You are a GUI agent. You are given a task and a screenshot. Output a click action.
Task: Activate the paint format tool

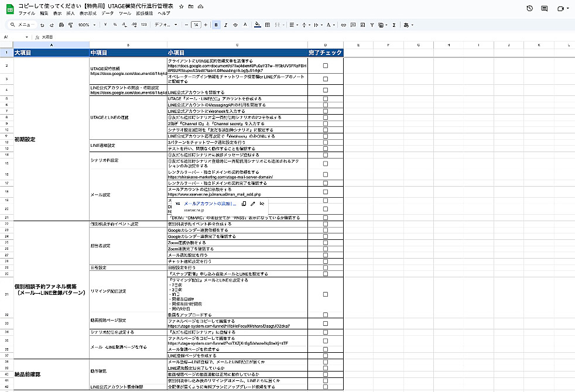pos(71,25)
